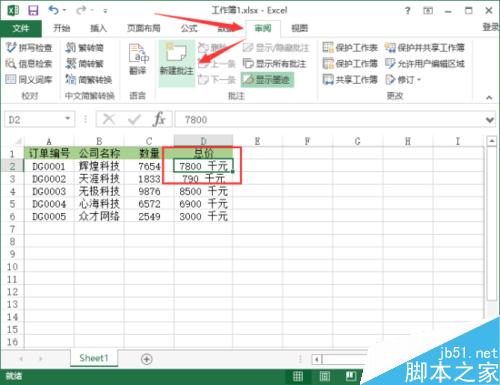Image resolution: width=500 pixels, height=385 pixels.
Task: Select the 审阅 ribbon tab
Action: (x=263, y=28)
